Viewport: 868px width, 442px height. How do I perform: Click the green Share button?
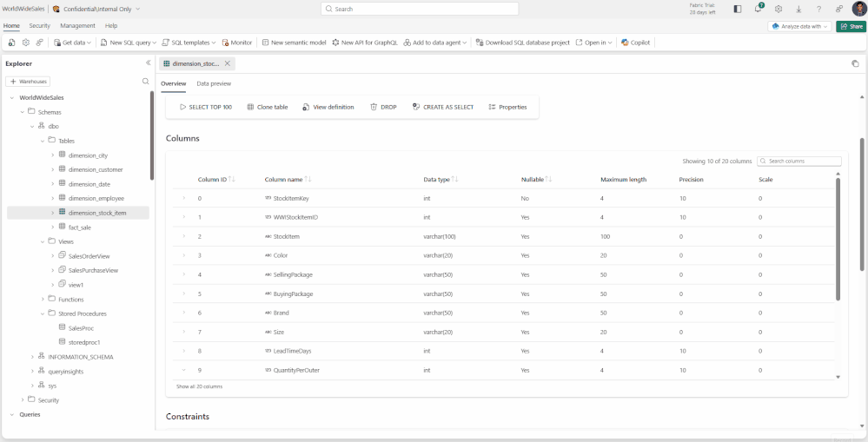coord(851,26)
